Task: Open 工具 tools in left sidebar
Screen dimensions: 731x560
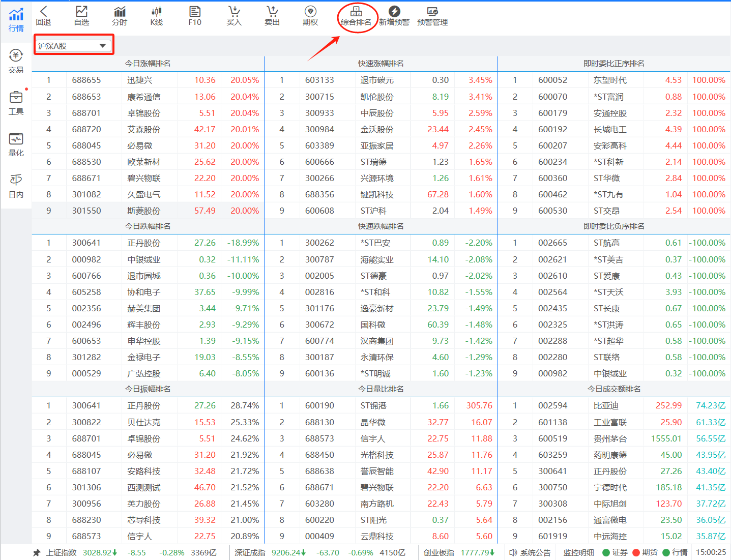Action: click(x=16, y=103)
